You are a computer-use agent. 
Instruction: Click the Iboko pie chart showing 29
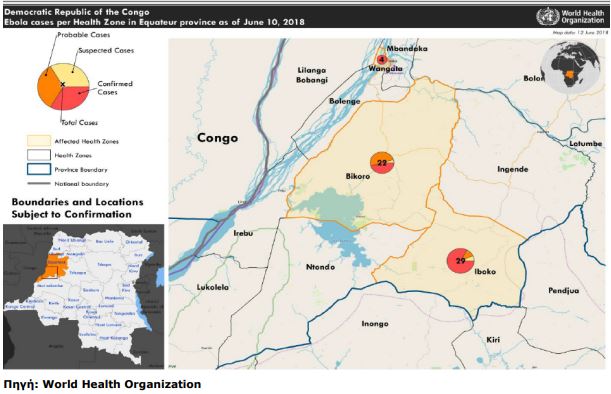tap(460, 260)
